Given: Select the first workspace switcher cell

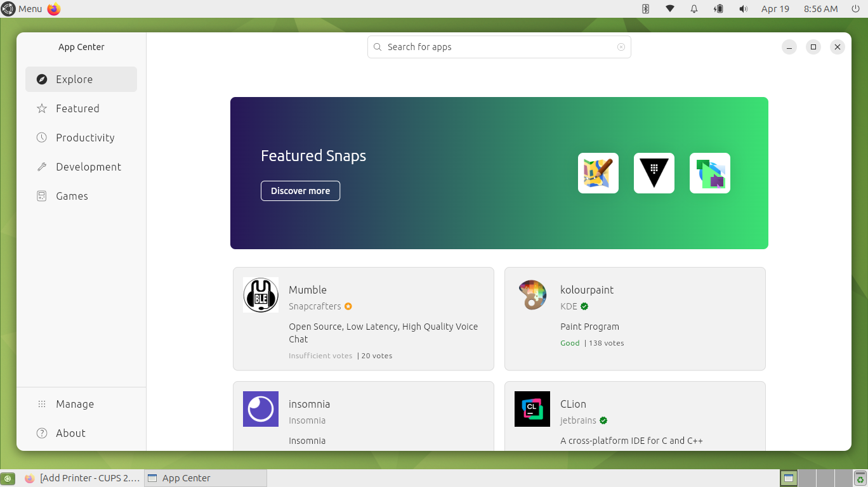Looking at the screenshot, I should 789,478.
